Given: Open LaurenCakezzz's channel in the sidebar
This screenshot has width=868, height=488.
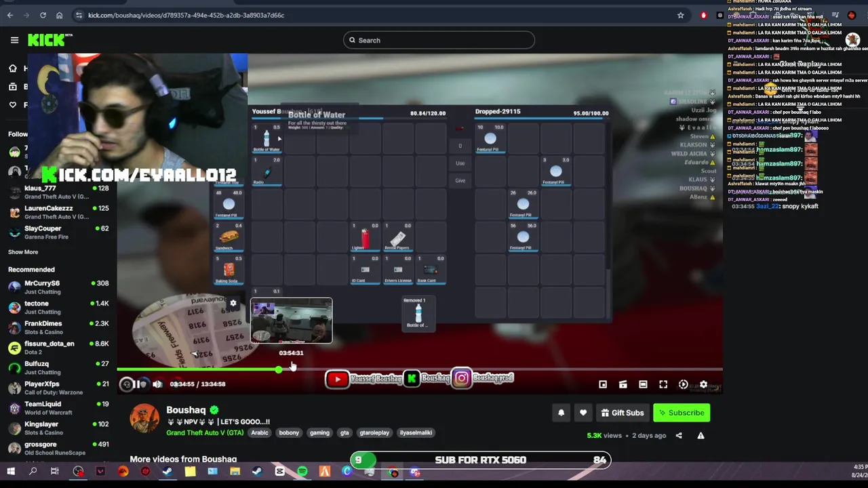Looking at the screenshot, I should pyautogui.click(x=58, y=212).
